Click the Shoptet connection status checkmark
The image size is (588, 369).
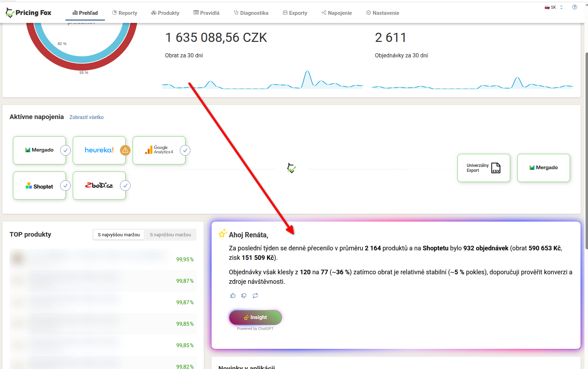coord(65,186)
